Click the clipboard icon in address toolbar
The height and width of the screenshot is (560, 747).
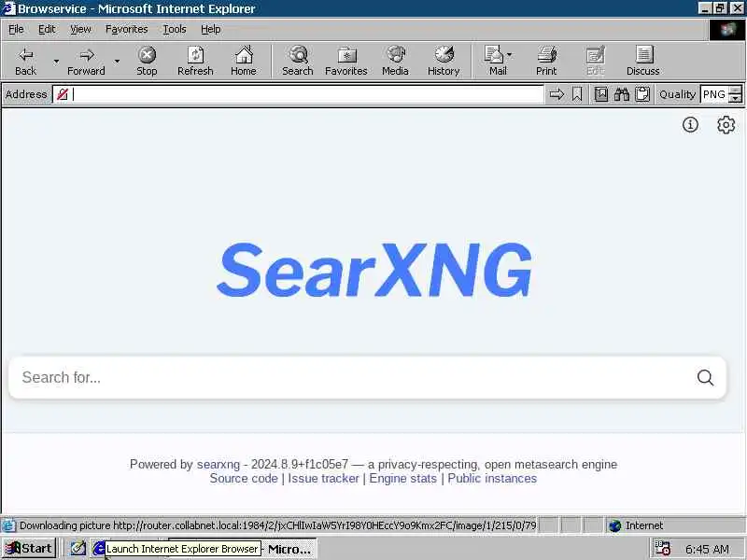point(642,94)
